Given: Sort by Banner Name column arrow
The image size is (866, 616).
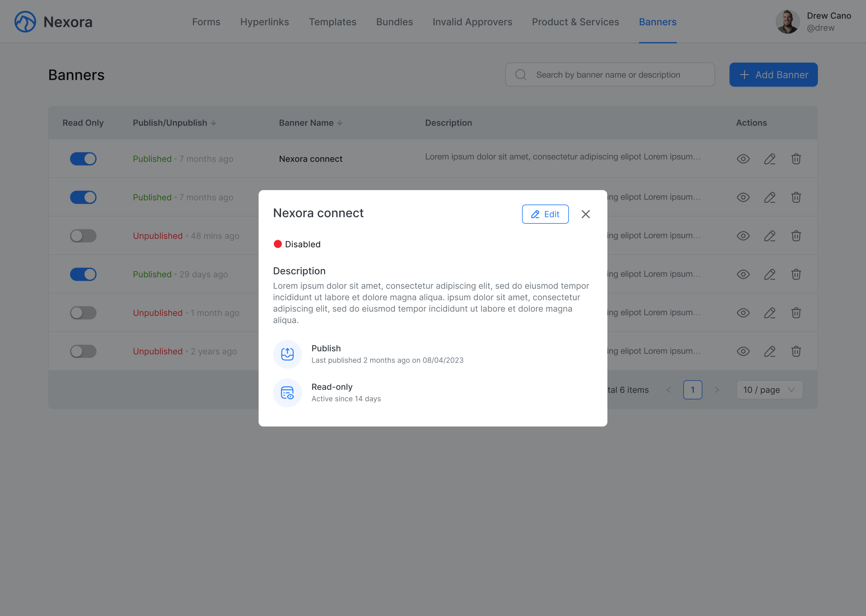Looking at the screenshot, I should (340, 123).
